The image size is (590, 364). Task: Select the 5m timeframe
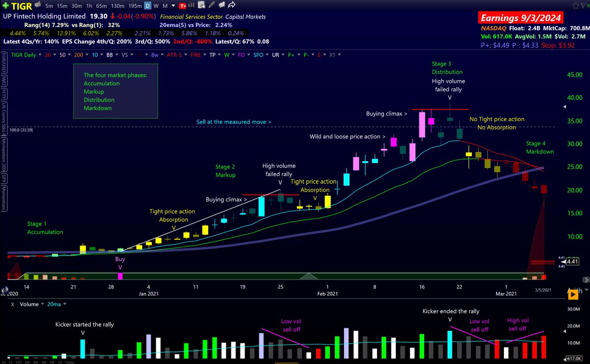click(49, 6)
